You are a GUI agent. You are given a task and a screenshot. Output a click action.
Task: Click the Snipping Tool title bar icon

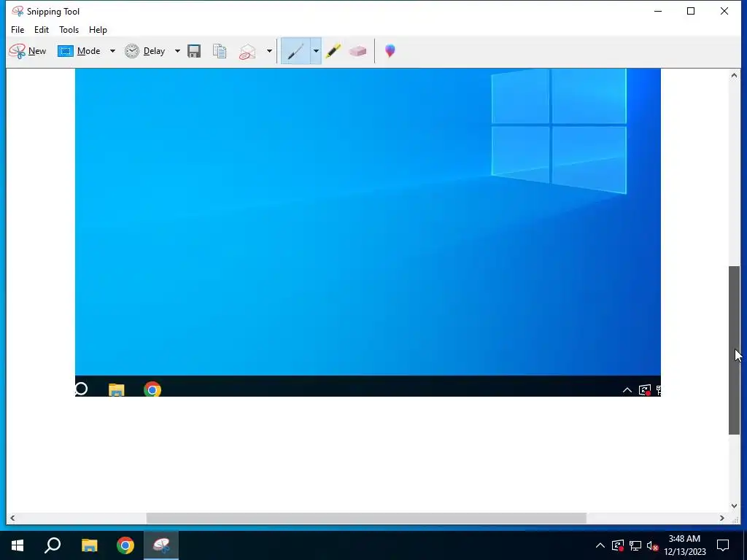(x=18, y=11)
